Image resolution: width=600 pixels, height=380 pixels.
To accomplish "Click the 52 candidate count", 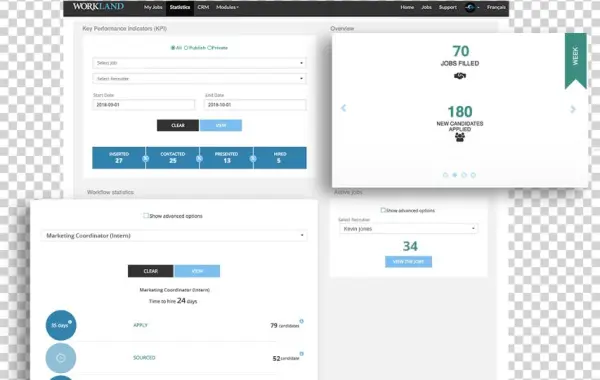I will click(x=286, y=359).
